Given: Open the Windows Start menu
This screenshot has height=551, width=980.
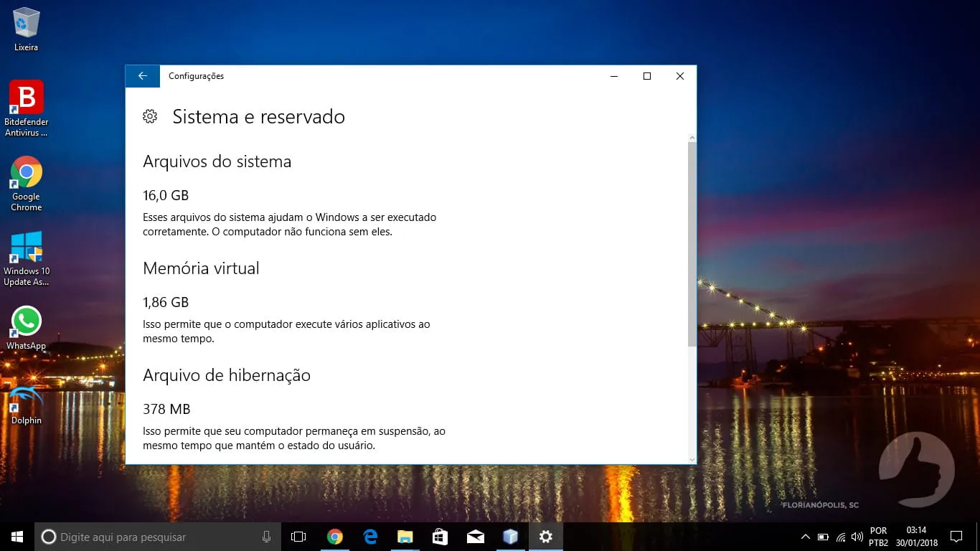Looking at the screenshot, I should (x=17, y=537).
